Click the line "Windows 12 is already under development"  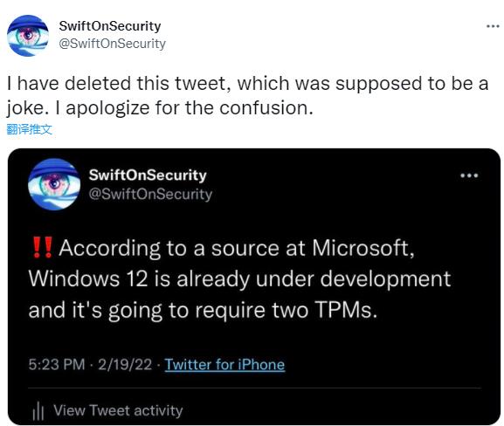(x=240, y=278)
